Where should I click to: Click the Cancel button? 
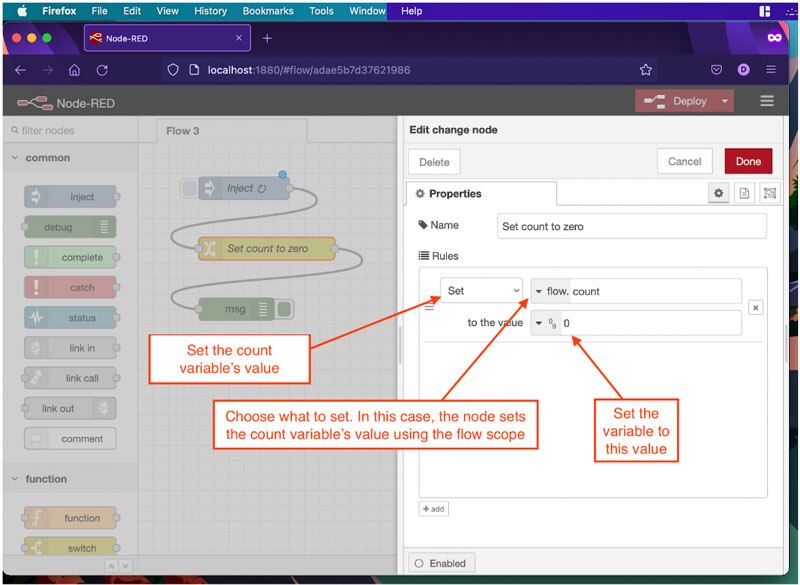[x=684, y=161]
